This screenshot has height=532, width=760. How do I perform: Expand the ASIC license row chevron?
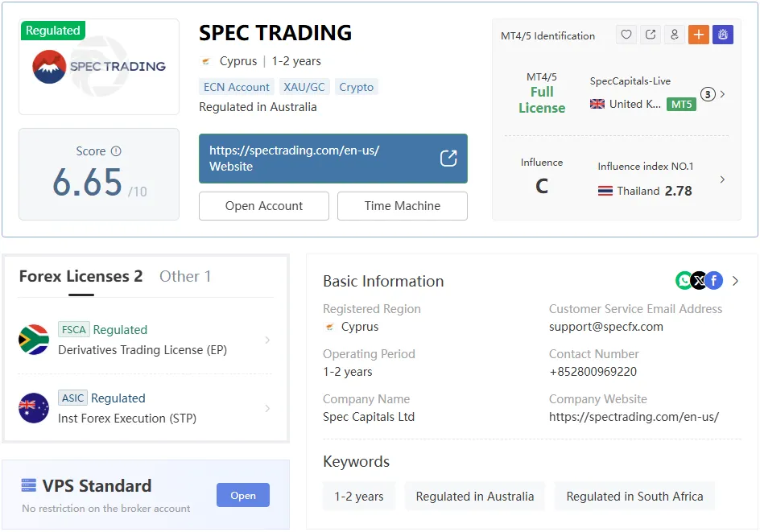267,408
